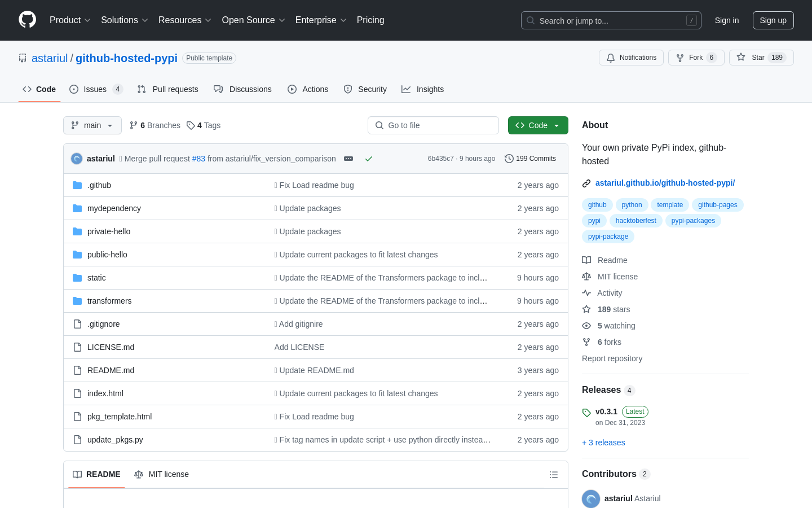View the 6 forks link in About

[x=602, y=342]
